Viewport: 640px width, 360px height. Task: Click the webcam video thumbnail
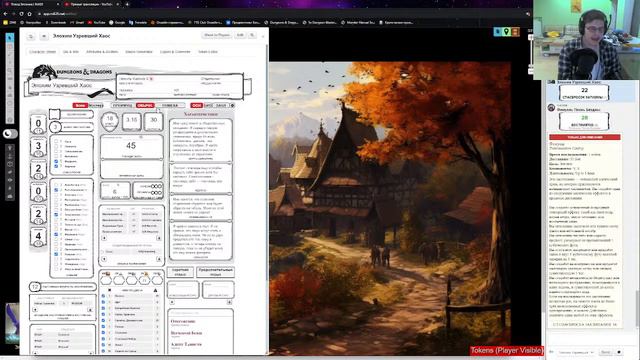[x=586, y=40]
